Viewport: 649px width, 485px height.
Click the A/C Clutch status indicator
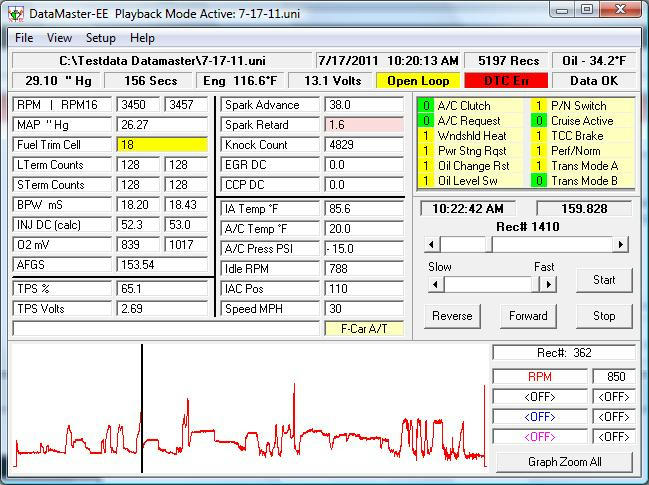click(425, 105)
